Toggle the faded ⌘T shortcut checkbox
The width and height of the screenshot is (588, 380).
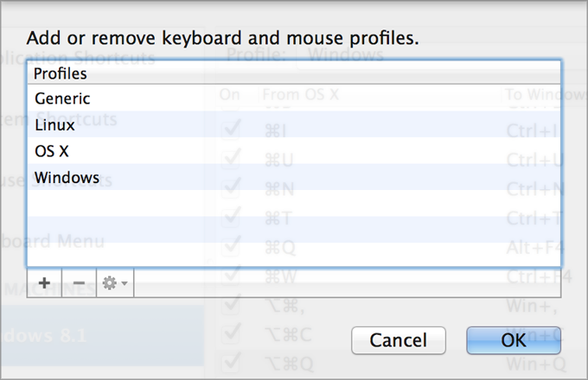coord(230,217)
